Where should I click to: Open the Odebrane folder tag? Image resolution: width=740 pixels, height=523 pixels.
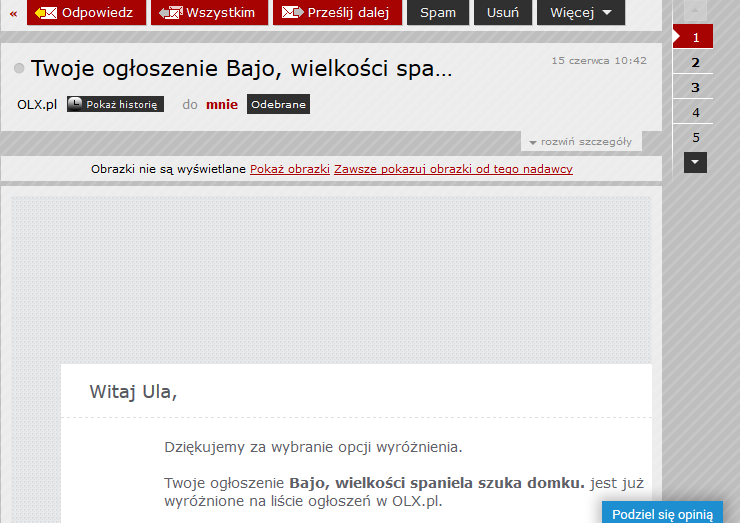click(278, 104)
